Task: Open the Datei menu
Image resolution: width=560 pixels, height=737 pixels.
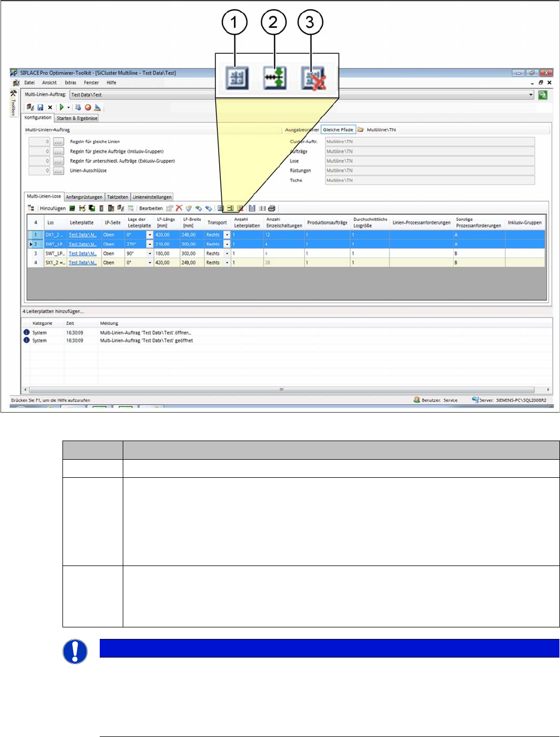Action: tap(30, 83)
